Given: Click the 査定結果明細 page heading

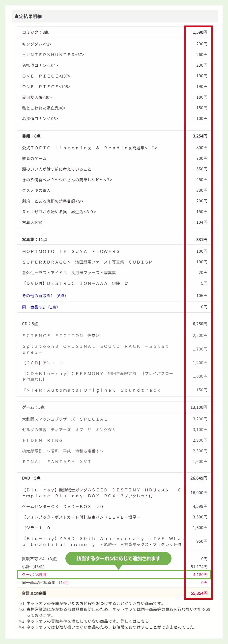Looking at the screenshot, I should [28, 17].
